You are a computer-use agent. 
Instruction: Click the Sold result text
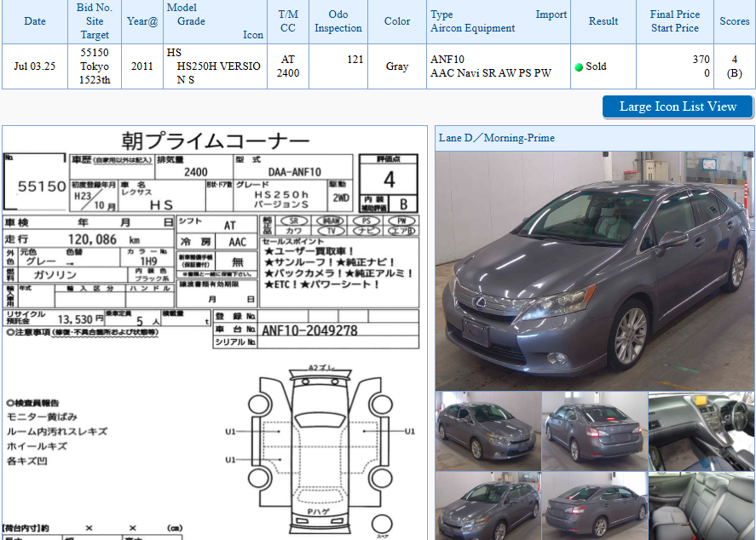click(x=596, y=66)
